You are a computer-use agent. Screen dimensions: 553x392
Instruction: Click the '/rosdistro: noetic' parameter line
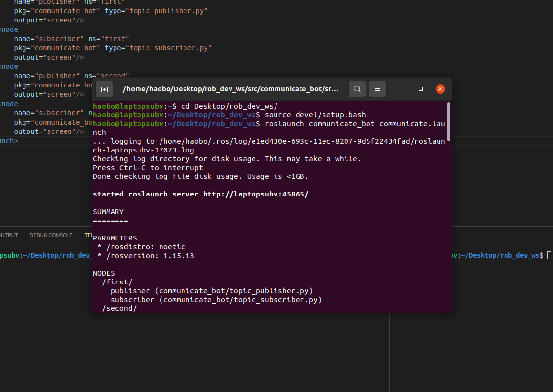(141, 247)
